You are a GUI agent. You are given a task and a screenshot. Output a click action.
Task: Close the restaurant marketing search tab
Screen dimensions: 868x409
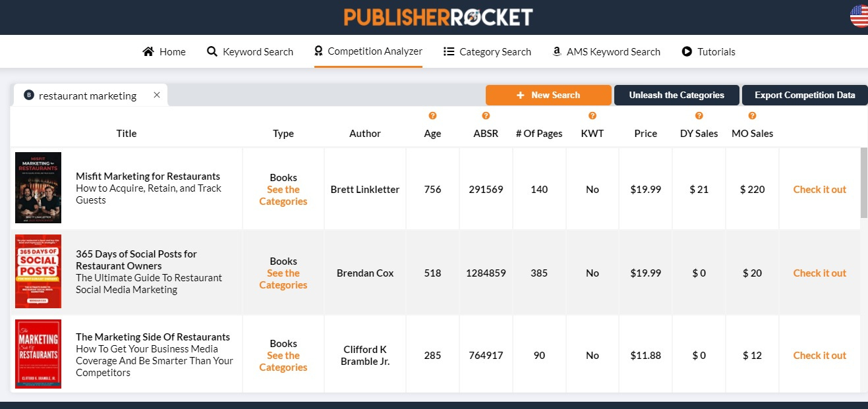(x=157, y=95)
